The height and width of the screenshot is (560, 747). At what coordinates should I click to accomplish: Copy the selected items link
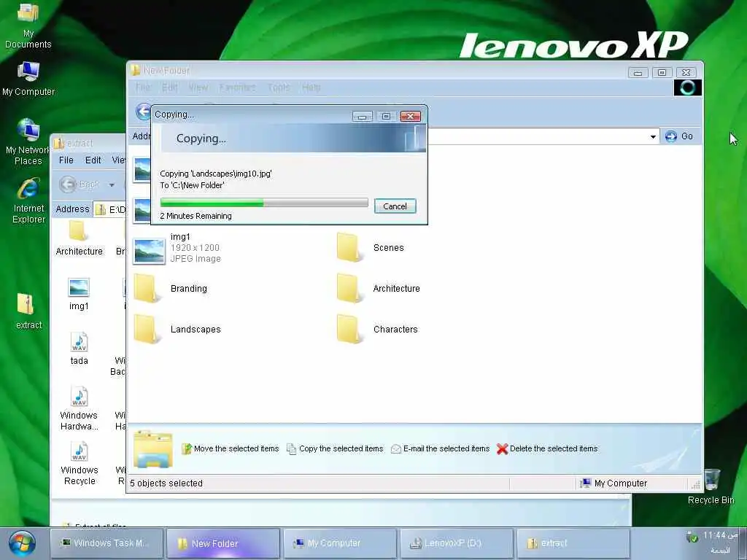335,448
